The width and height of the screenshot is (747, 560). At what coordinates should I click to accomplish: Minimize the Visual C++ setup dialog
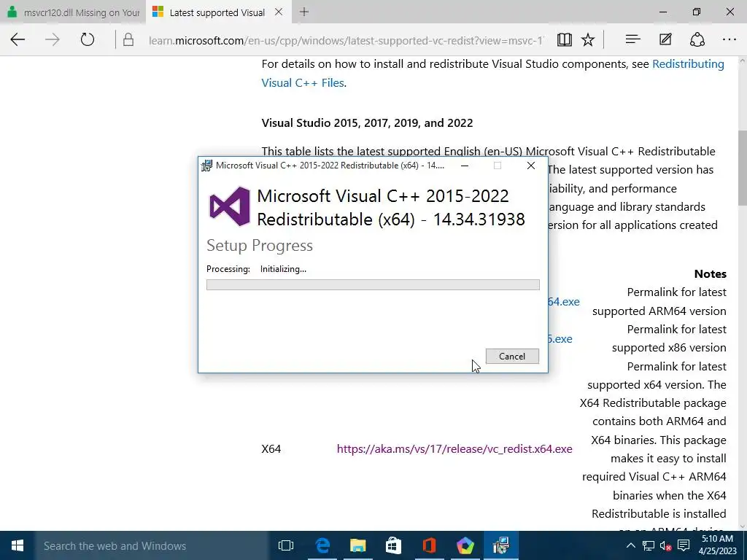(465, 166)
